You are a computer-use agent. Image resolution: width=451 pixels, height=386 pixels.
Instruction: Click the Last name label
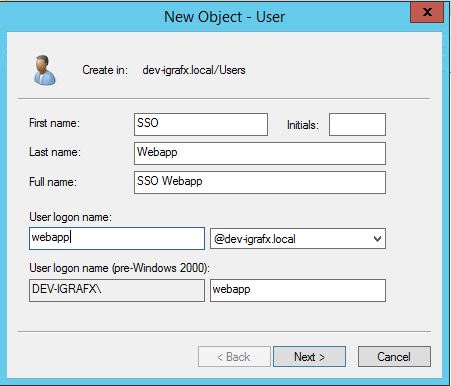point(55,152)
